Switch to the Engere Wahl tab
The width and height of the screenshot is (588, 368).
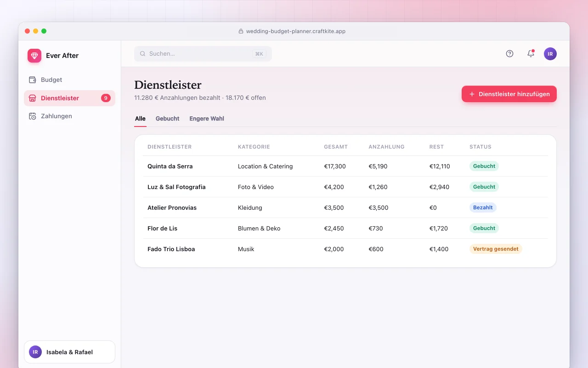click(x=207, y=119)
